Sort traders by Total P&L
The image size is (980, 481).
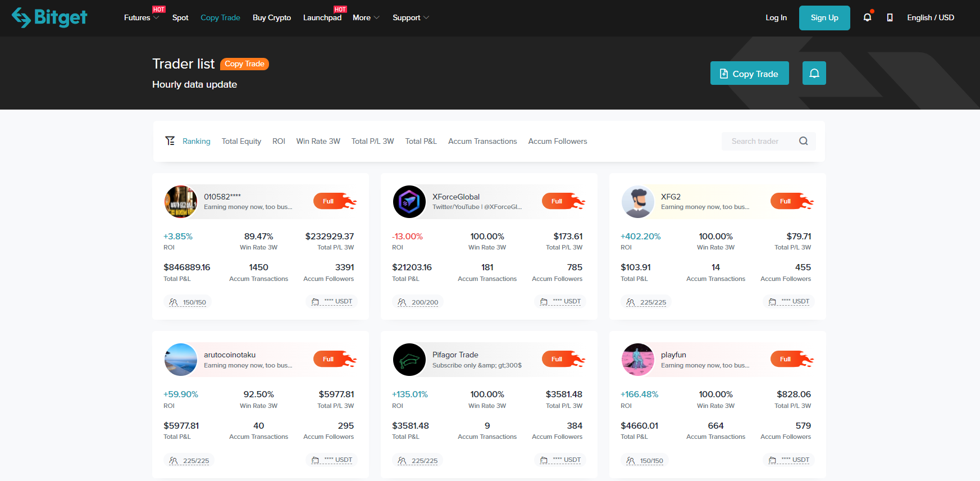point(421,141)
